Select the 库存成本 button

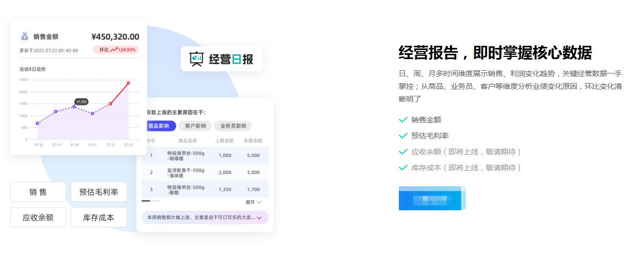(x=99, y=217)
